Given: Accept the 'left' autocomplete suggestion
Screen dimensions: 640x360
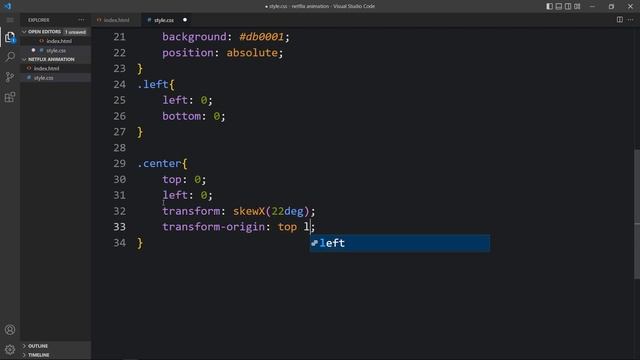Looking at the screenshot, I should point(400,243).
